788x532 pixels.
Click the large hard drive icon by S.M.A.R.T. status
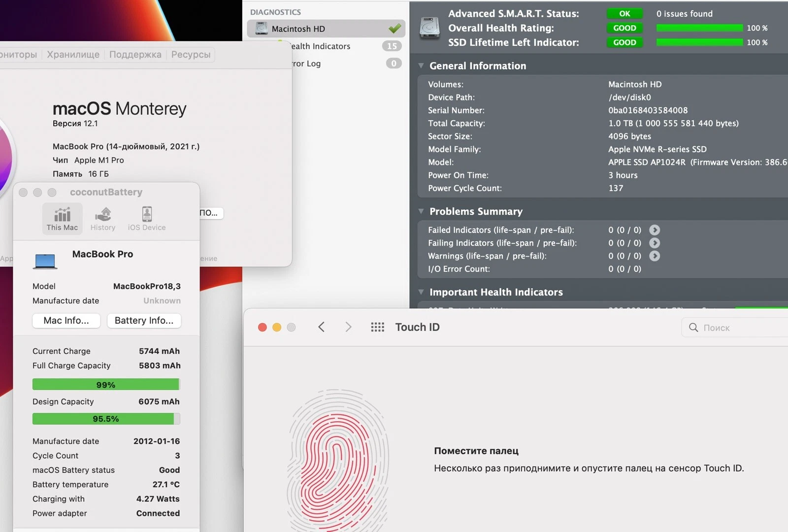point(429,29)
